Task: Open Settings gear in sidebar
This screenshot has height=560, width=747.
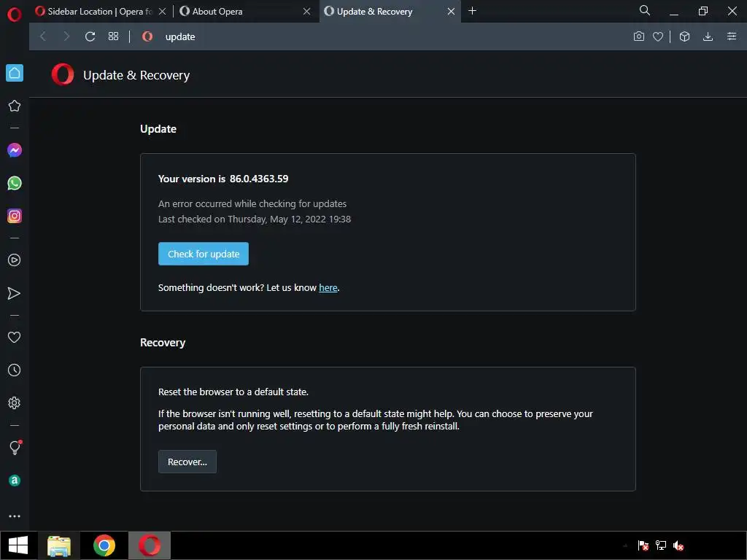Action: [15, 402]
